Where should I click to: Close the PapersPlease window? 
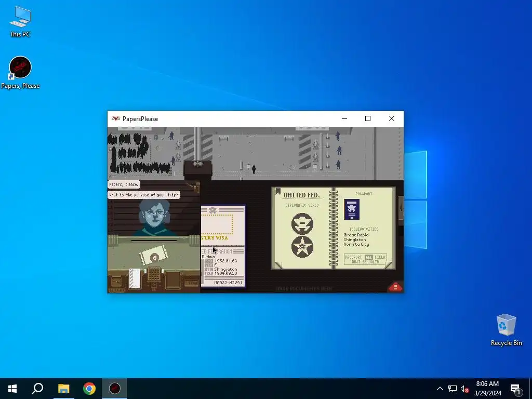pyautogui.click(x=392, y=118)
